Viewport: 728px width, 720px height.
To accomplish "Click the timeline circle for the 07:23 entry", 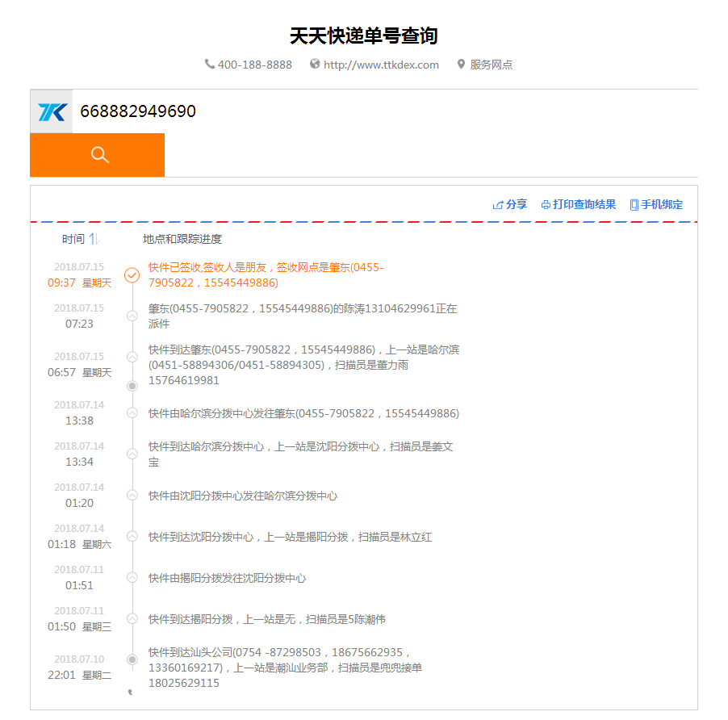I will pyautogui.click(x=132, y=316).
